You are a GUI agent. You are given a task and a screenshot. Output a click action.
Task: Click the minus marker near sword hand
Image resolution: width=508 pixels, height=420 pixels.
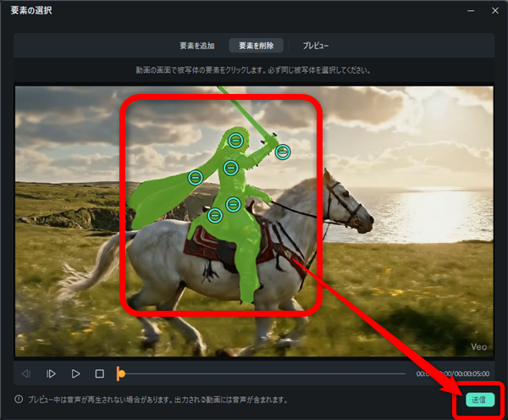click(x=283, y=152)
